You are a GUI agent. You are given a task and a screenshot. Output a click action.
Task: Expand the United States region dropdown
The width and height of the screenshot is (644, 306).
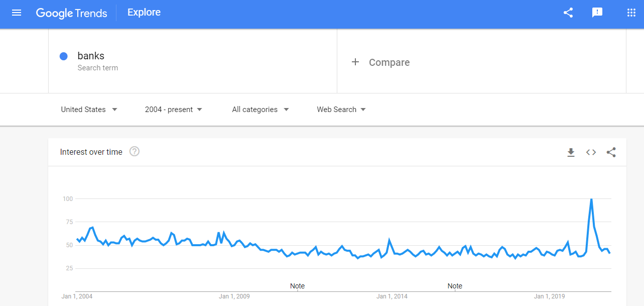tap(89, 110)
